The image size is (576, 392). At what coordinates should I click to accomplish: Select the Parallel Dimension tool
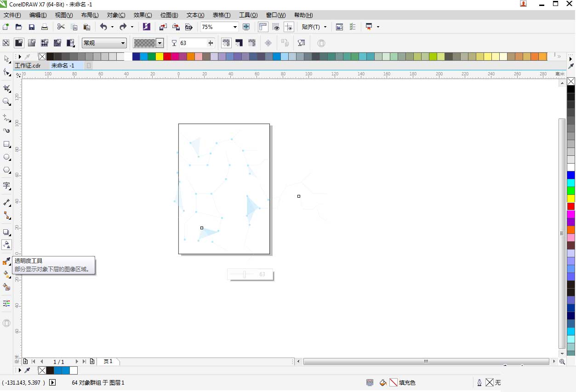click(x=6, y=202)
